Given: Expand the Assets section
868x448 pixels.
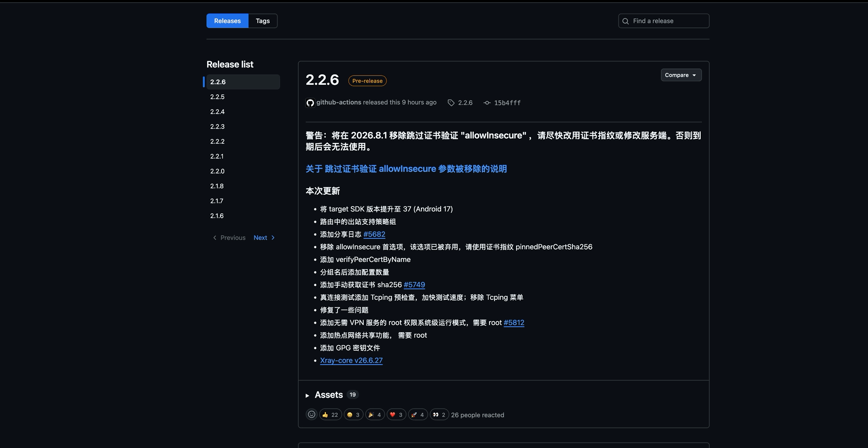Looking at the screenshot, I should pos(329,395).
